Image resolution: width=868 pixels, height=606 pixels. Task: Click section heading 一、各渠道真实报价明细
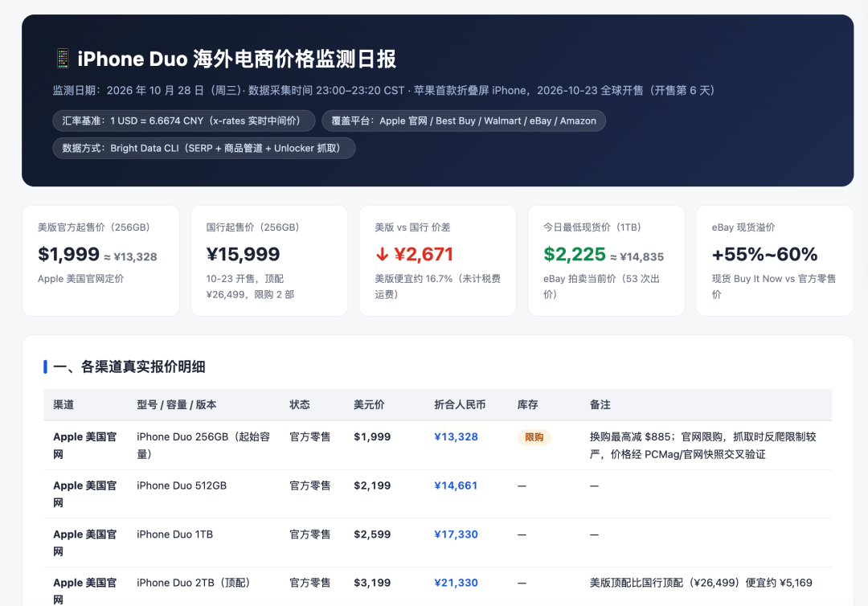[129, 366]
